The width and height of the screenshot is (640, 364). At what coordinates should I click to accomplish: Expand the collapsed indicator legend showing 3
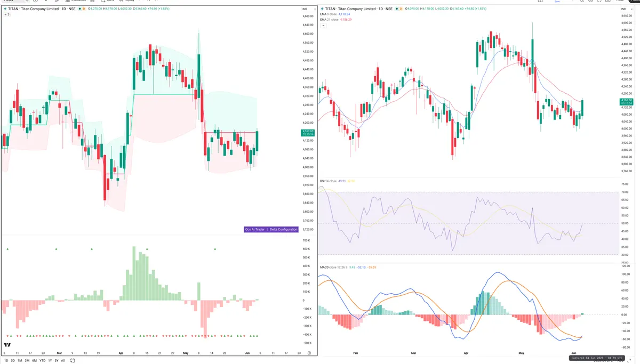point(7,14)
